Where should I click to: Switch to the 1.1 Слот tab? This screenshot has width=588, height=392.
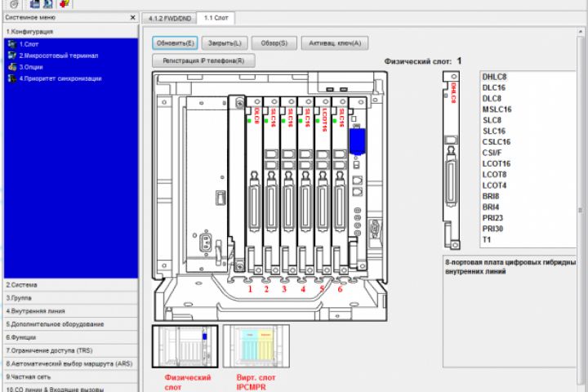216,18
